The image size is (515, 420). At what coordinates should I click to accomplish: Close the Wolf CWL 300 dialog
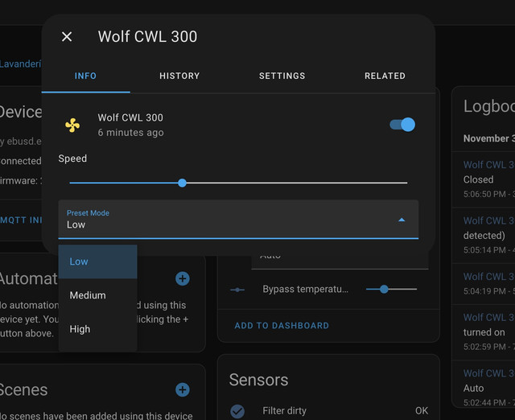pos(67,36)
